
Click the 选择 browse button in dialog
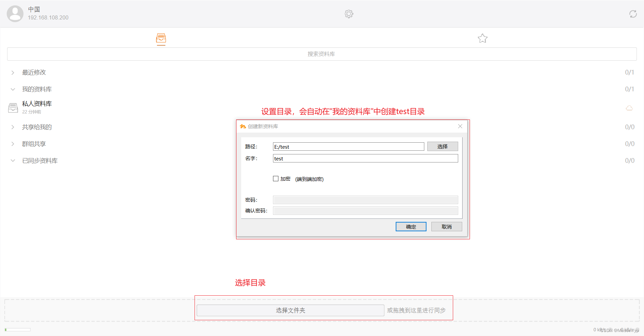tap(442, 147)
